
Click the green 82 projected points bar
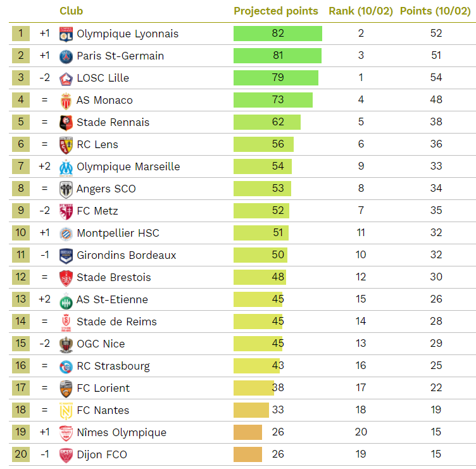[x=277, y=34]
